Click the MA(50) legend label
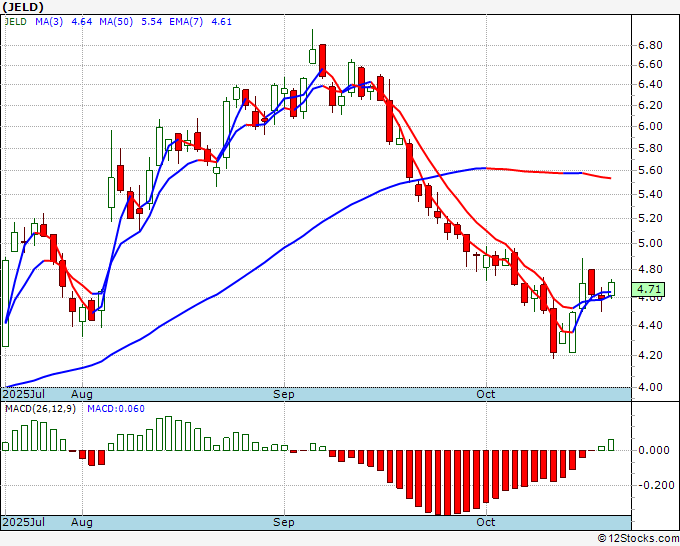 tap(116, 22)
